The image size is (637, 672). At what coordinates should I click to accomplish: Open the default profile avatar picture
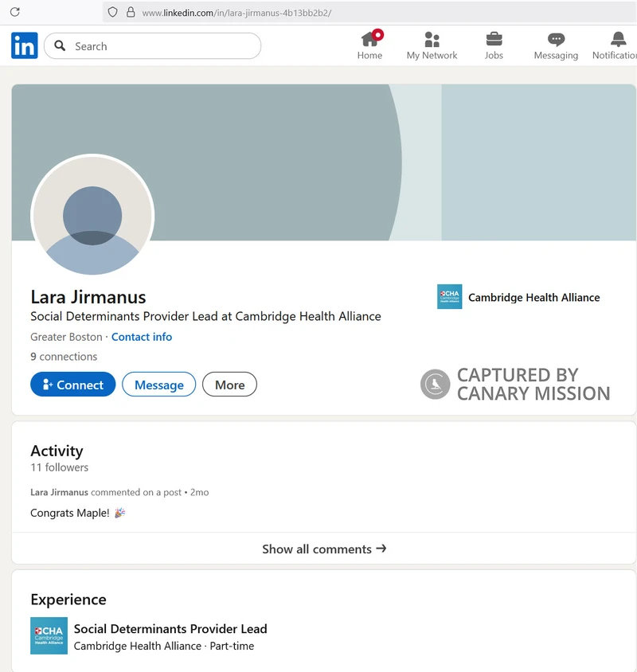click(x=92, y=216)
